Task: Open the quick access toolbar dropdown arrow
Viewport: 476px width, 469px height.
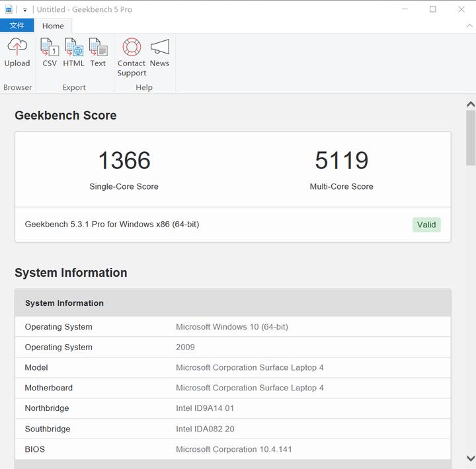Action: 25,10
